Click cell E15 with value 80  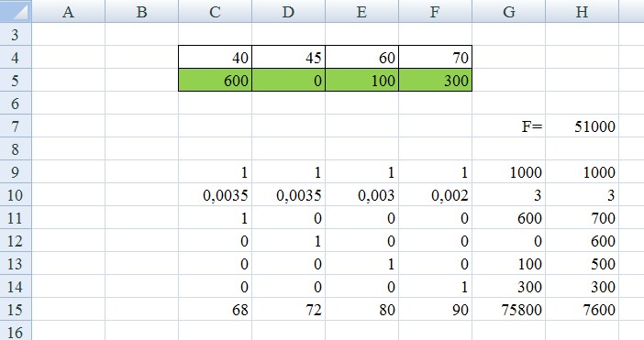361,310
